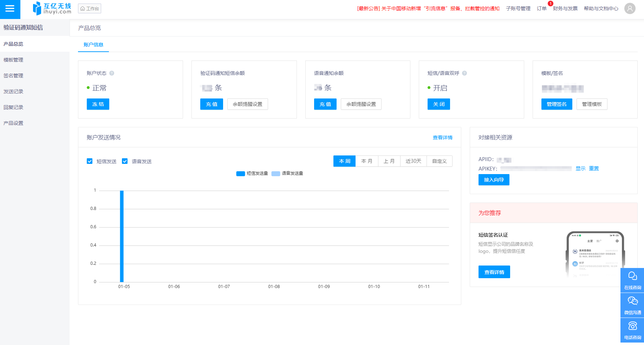Click 重置 to reset APIKEY

tap(594, 168)
